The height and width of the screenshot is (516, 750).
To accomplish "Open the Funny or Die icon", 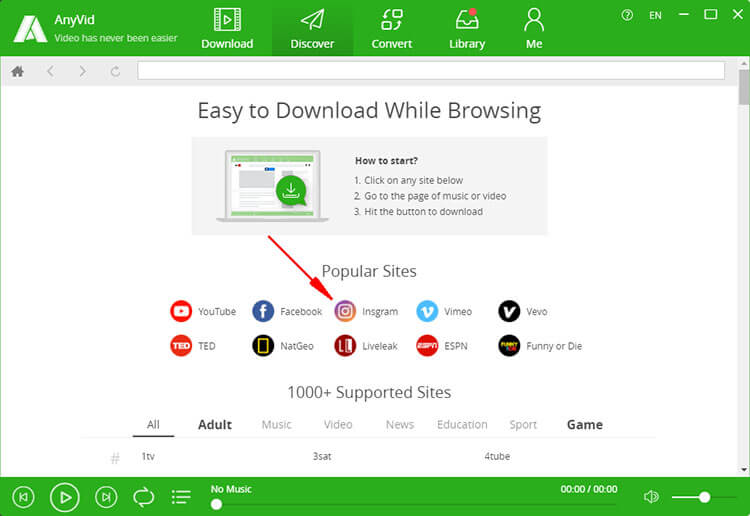I will (509, 346).
